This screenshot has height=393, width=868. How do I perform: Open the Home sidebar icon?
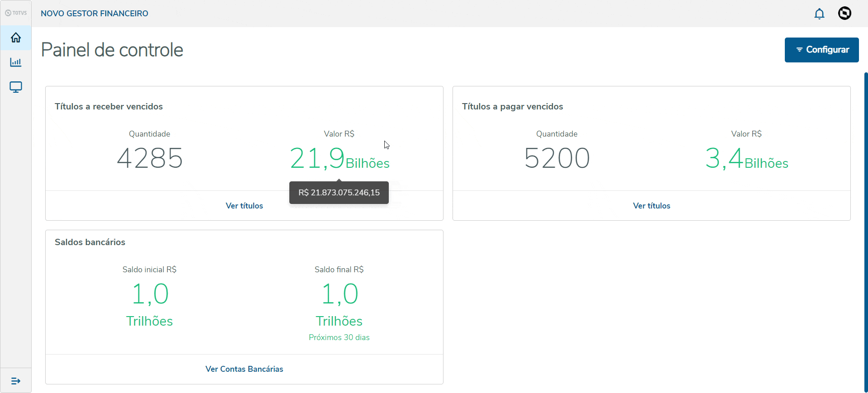[16, 38]
